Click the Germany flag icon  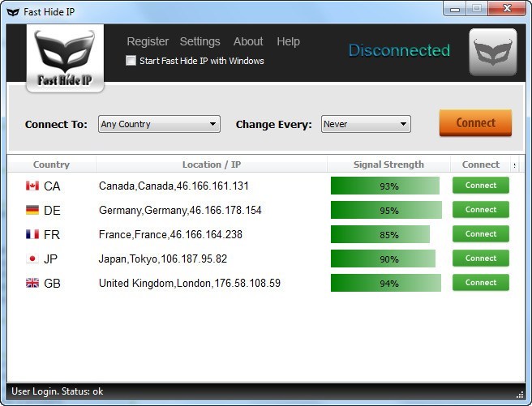[x=32, y=210]
